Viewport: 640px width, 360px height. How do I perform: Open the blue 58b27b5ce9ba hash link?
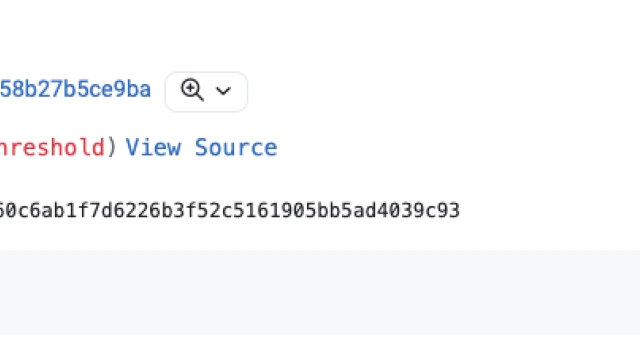75,89
